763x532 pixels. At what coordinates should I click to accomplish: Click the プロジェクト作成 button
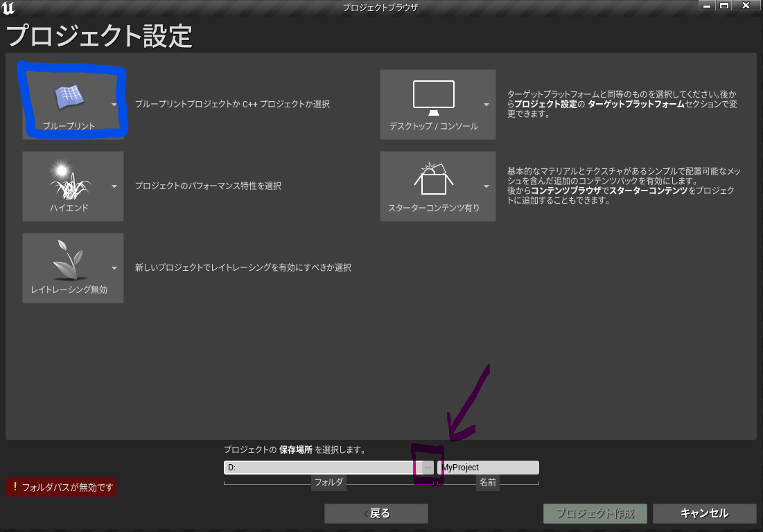595,513
